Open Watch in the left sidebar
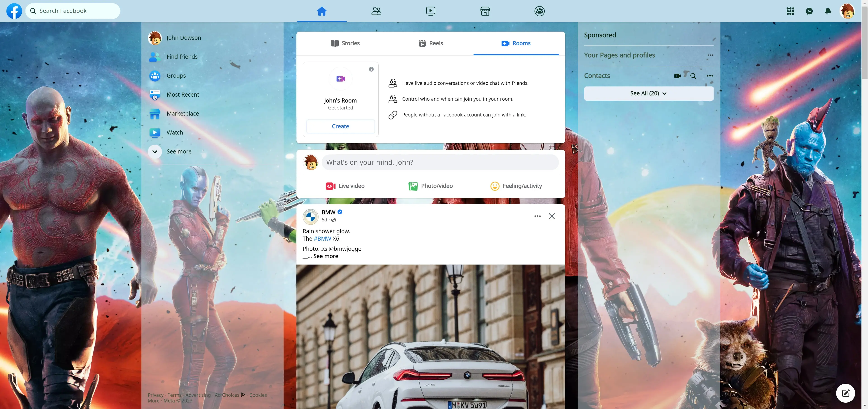This screenshot has height=409, width=868. point(212,132)
